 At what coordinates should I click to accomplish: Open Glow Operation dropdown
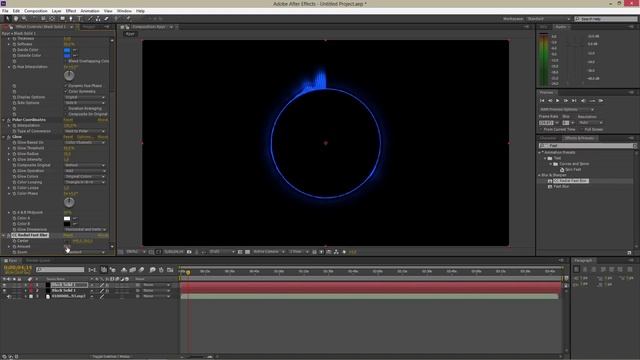tap(84, 171)
